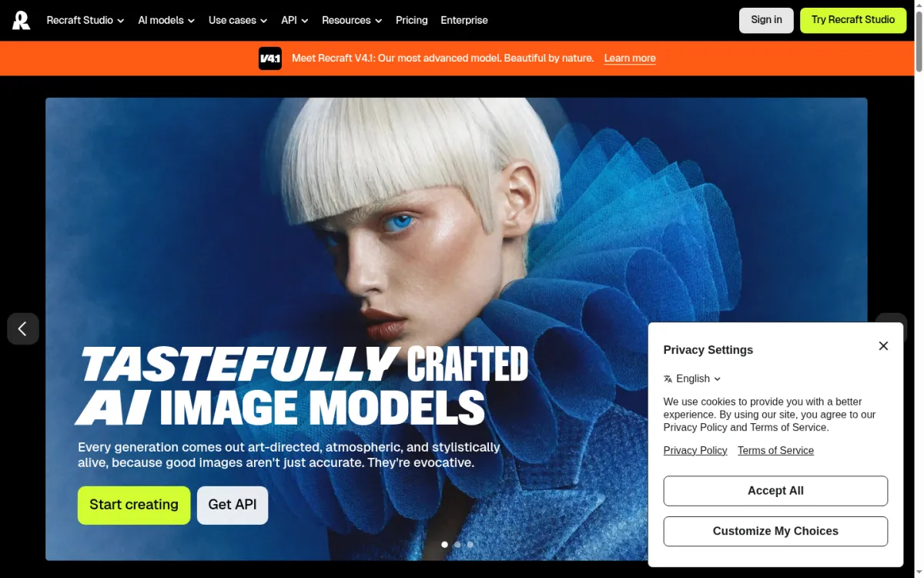Select the first carousel dot
Viewport: 924px width, 578px height.
pos(444,544)
